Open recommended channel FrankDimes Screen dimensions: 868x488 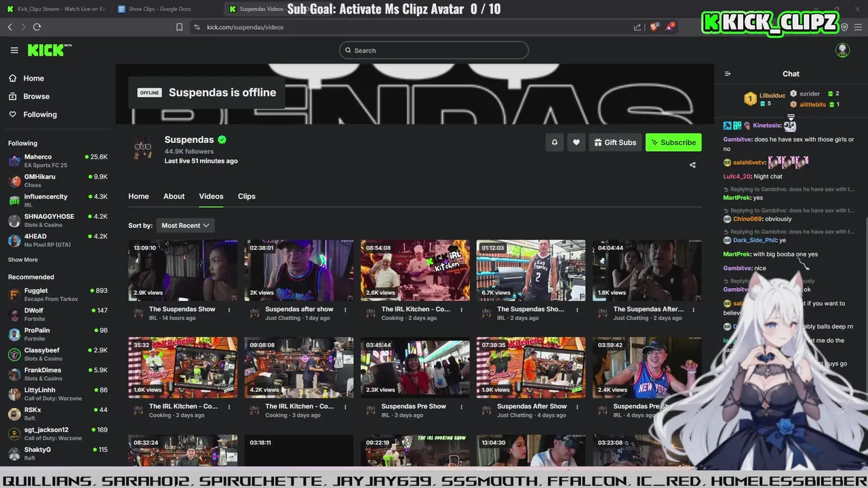point(58,374)
